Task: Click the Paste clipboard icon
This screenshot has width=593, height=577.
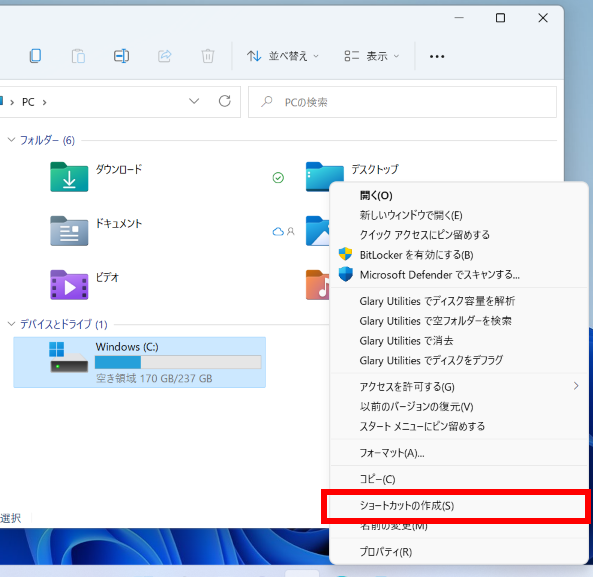Action: [78, 56]
